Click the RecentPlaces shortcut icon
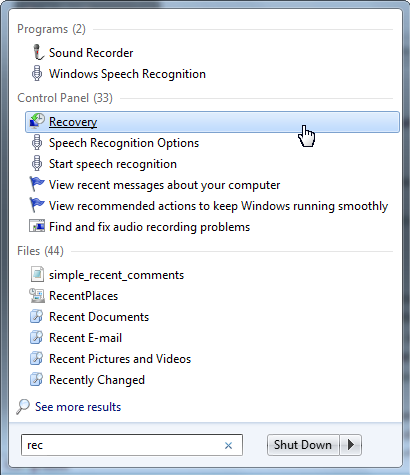The height and width of the screenshot is (475, 410). pyautogui.click(x=37, y=295)
